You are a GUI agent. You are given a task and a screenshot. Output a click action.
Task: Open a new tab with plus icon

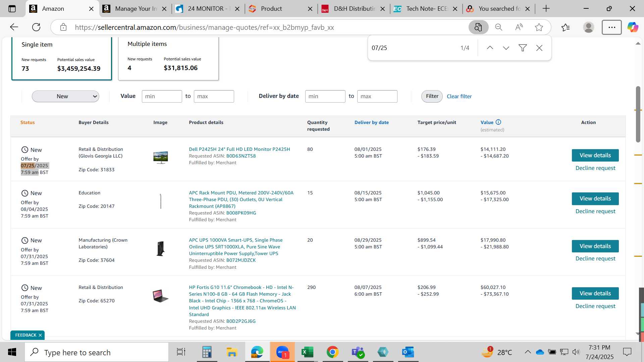coord(546,9)
